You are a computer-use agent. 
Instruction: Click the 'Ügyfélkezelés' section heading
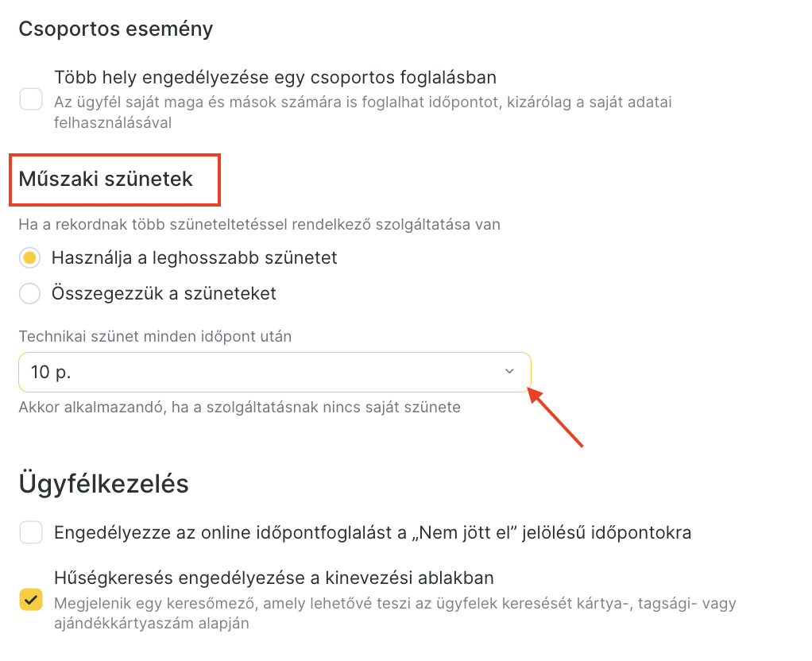tap(103, 484)
